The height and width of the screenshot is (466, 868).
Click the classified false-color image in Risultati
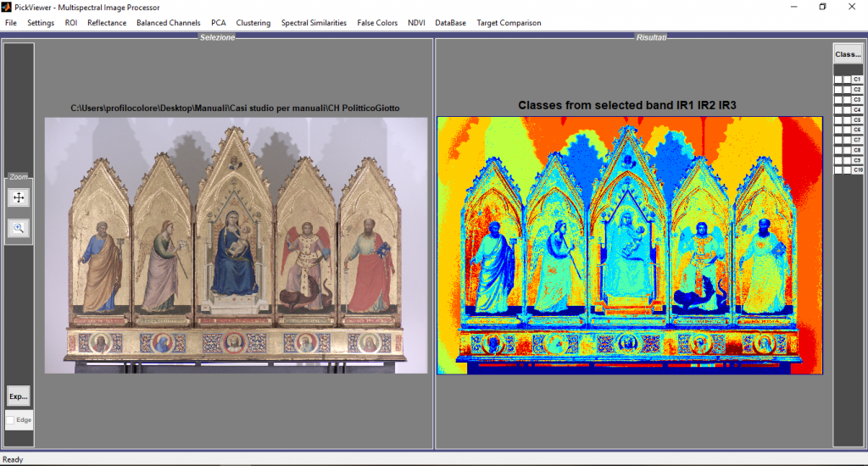tap(630, 245)
